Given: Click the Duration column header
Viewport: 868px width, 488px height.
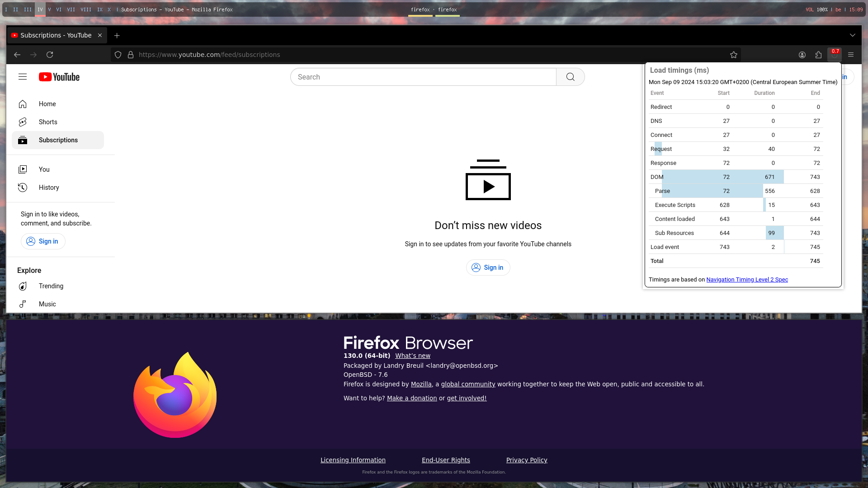Looking at the screenshot, I should [x=764, y=93].
